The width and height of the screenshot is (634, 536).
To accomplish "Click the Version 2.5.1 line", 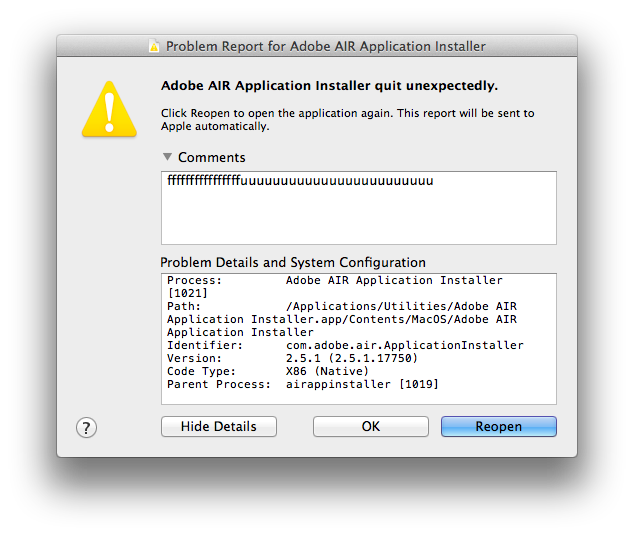I will 292,358.
